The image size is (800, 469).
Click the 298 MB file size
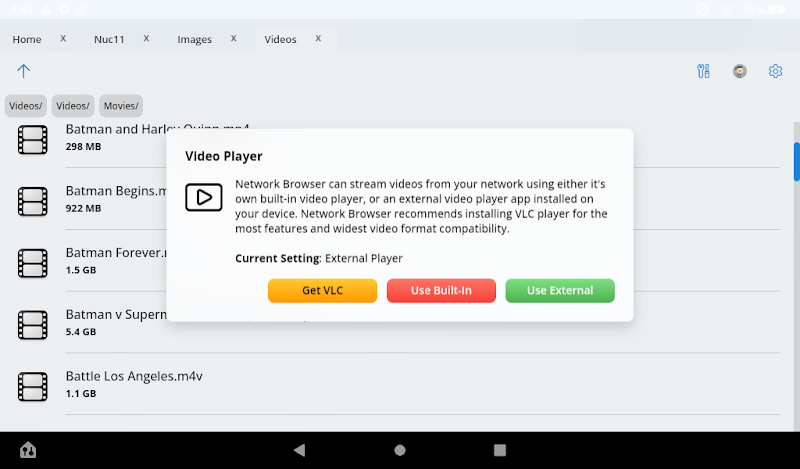pos(83,146)
